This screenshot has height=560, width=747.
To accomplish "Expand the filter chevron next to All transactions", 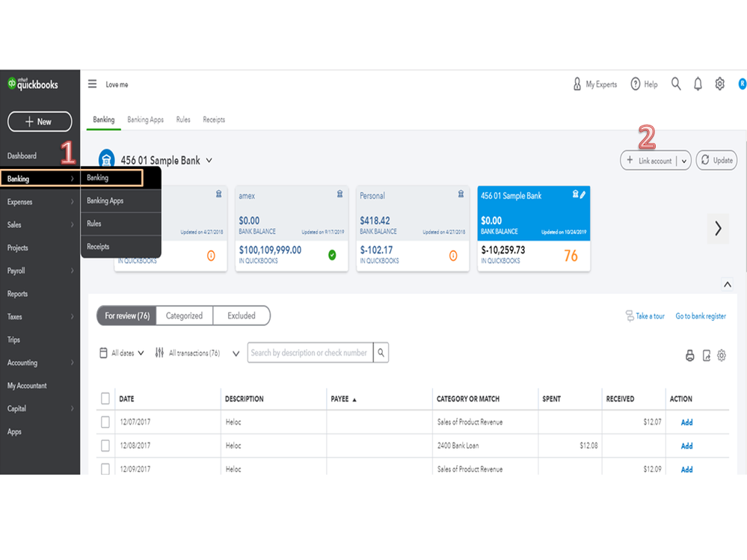I will (236, 354).
